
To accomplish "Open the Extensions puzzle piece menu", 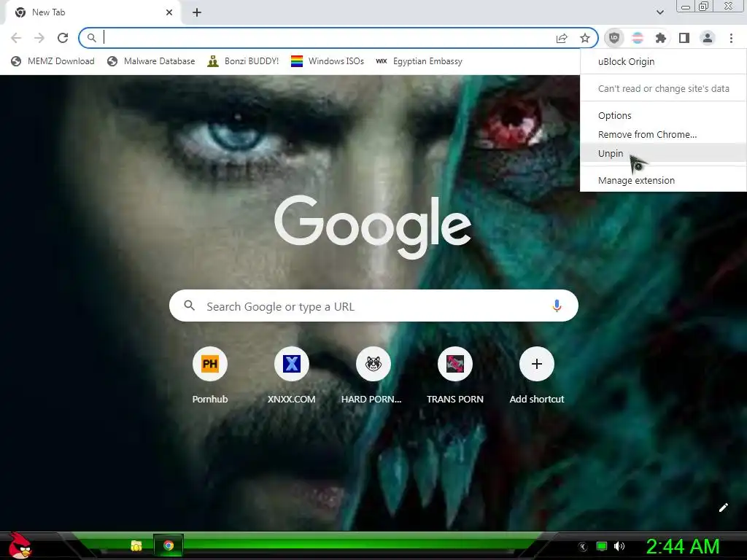I will click(661, 38).
